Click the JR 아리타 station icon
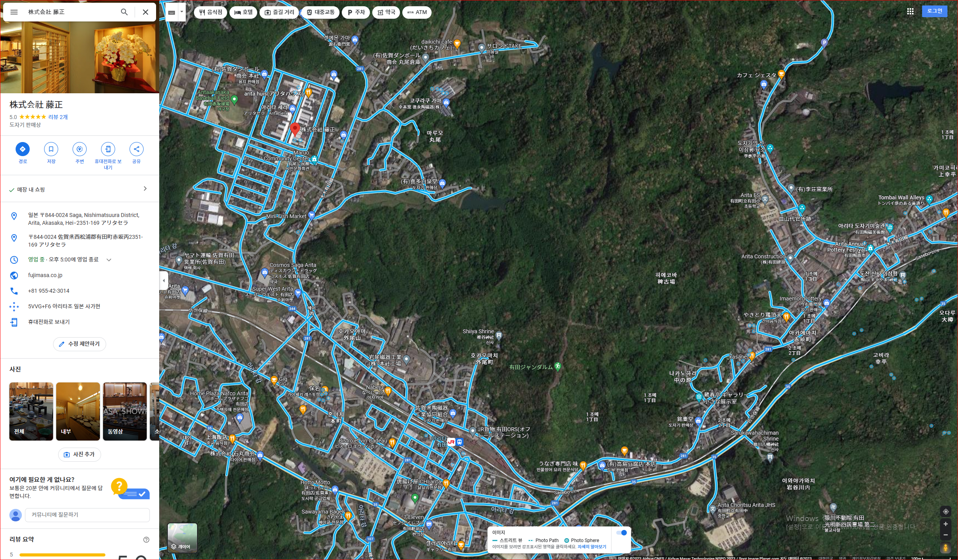Image resolution: width=958 pixels, height=560 pixels. (451, 442)
